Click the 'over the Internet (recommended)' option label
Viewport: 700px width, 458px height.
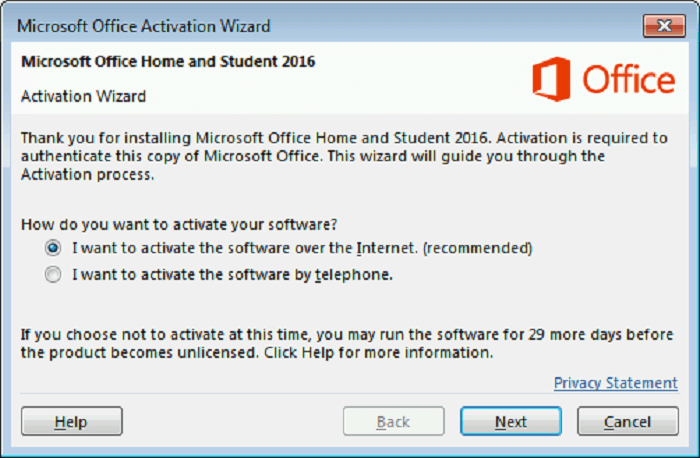(x=302, y=248)
